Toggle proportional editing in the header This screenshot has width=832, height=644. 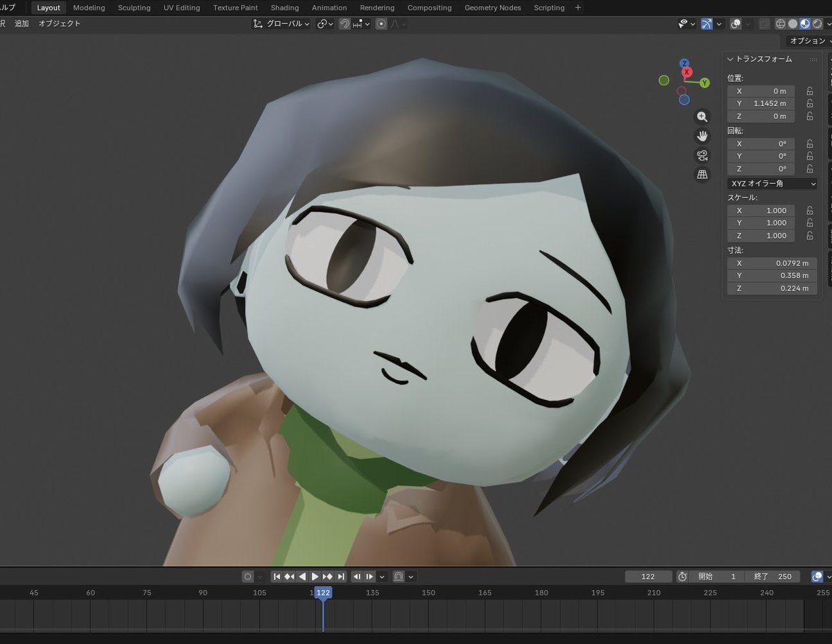381,24
